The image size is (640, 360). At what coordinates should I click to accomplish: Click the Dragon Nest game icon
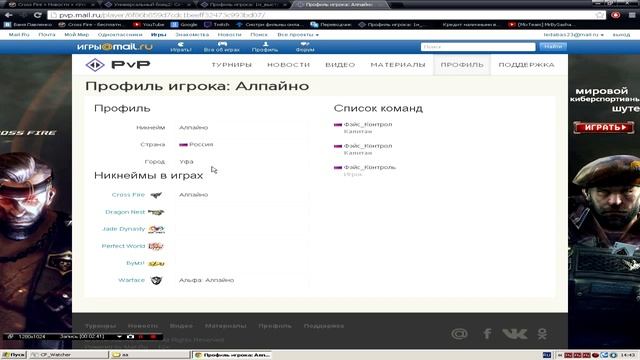(x=156, y=212)
